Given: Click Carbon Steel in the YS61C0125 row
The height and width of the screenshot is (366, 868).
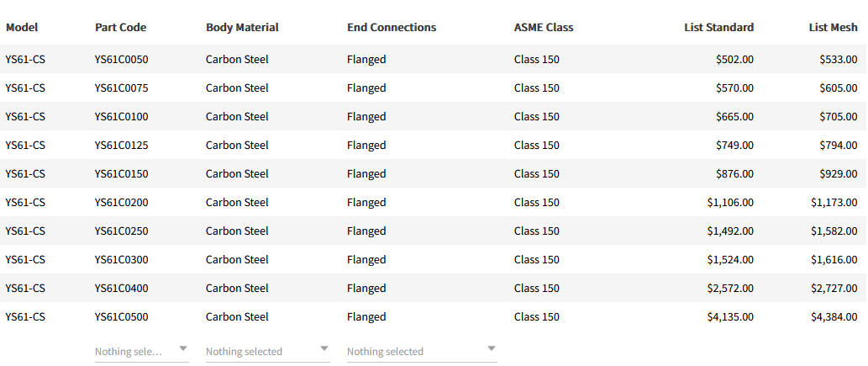Looking at the screenshot, I should (x=237, y=146).
